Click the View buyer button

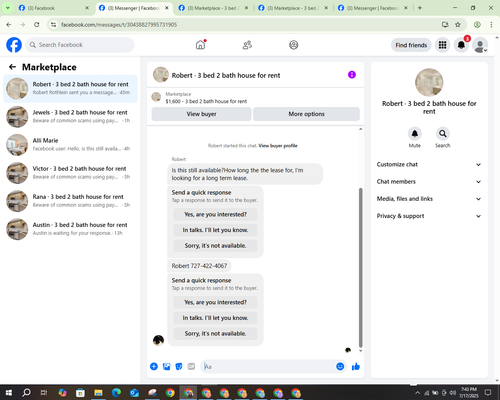[201, 114]
